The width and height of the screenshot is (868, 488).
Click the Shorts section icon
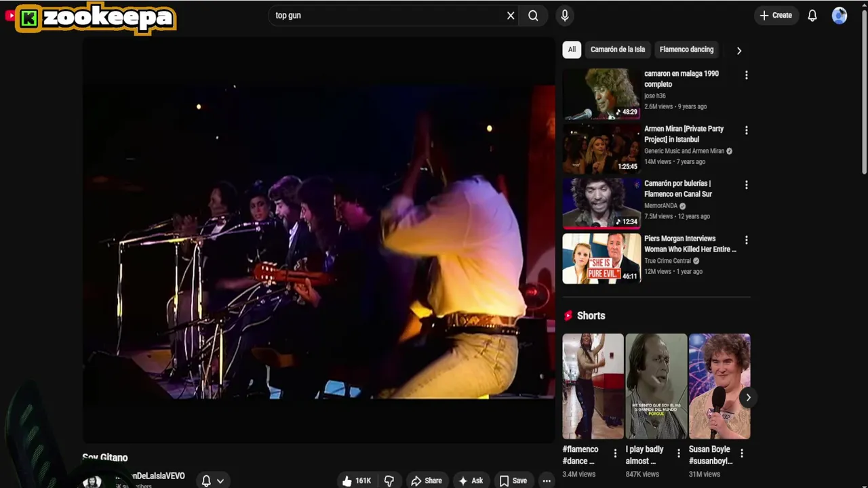point(568,316)
